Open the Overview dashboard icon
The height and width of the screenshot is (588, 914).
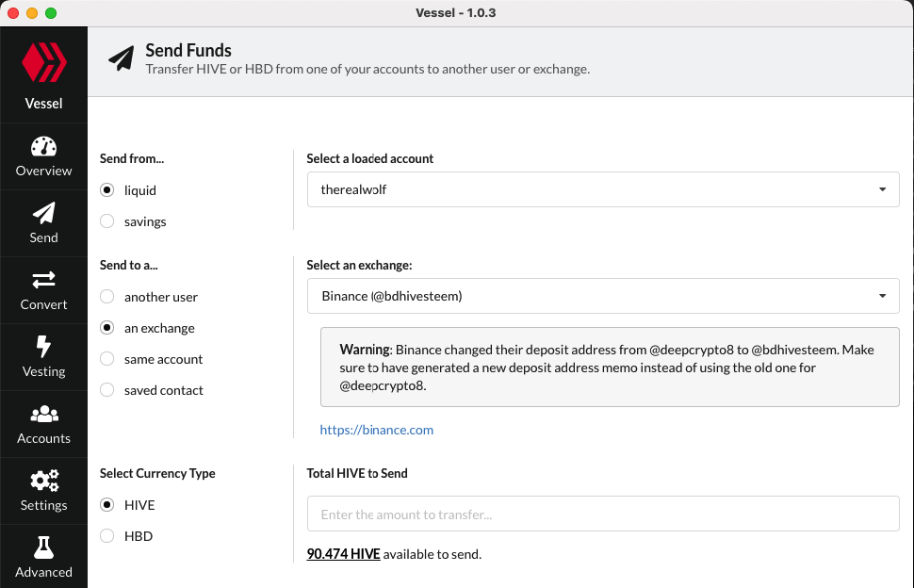pyautogui.click(x=43, y=146)
